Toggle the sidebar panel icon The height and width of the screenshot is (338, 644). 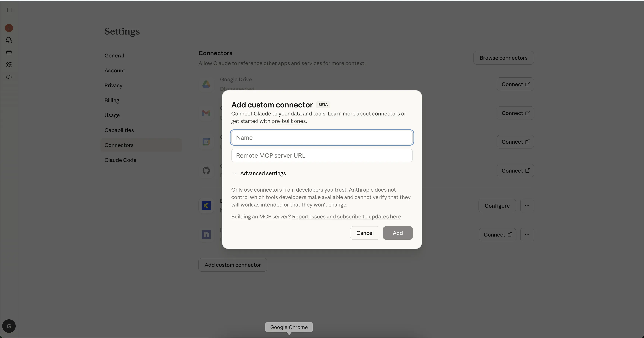pos(9,10)
